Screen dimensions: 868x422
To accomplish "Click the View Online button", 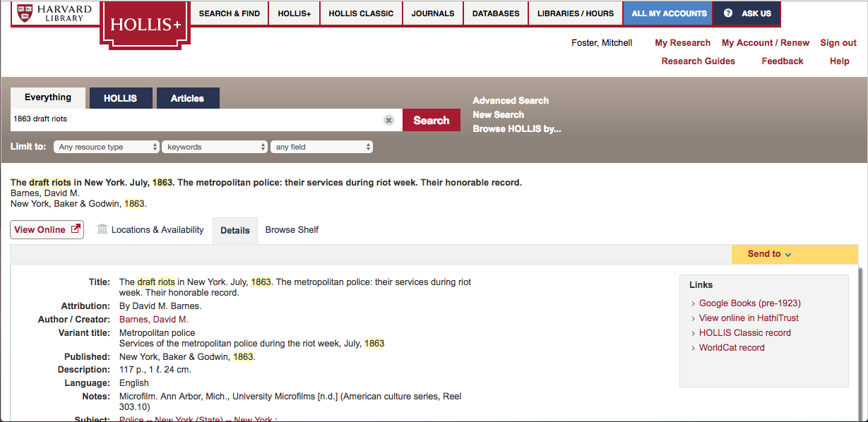I will pyautogui.click(x=47, y=229).
